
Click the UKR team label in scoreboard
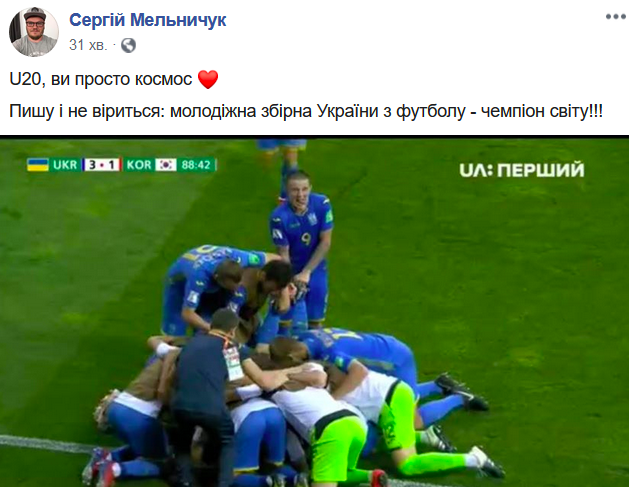65,165
